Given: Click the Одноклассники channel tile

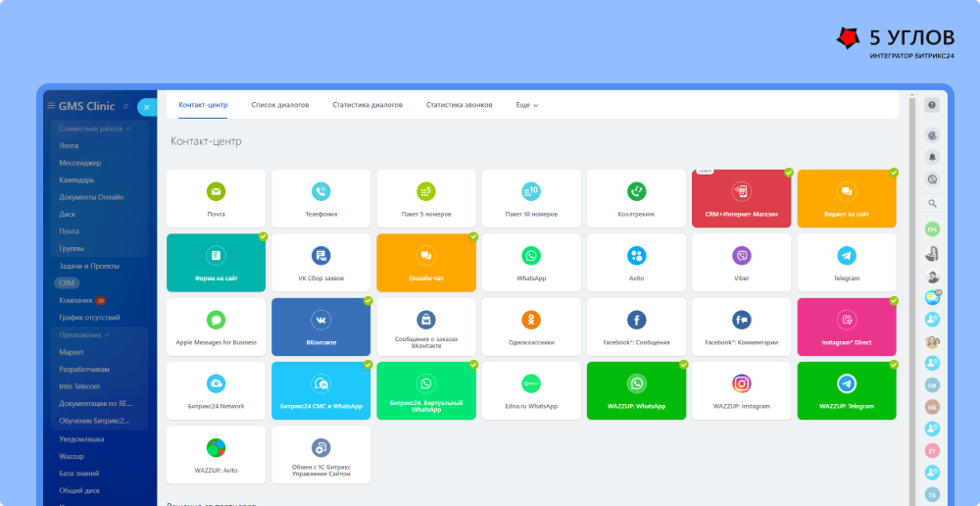Looking at the screenshot, I should (531, 327).
